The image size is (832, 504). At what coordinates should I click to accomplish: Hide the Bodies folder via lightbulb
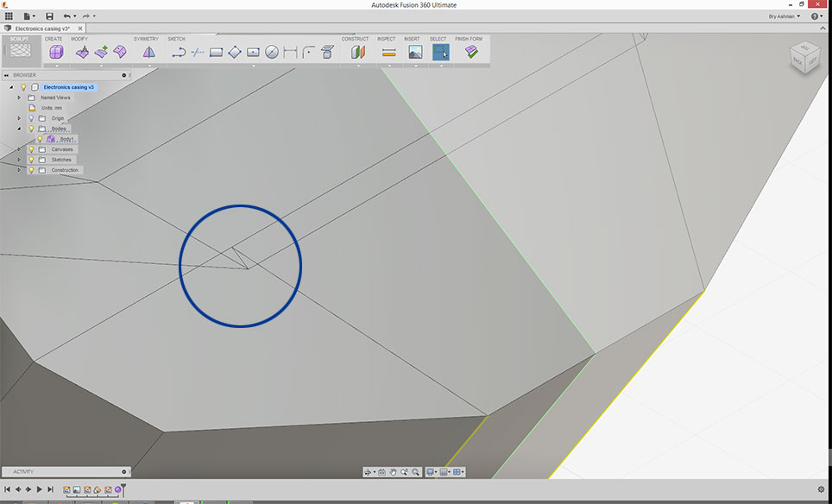31,129
